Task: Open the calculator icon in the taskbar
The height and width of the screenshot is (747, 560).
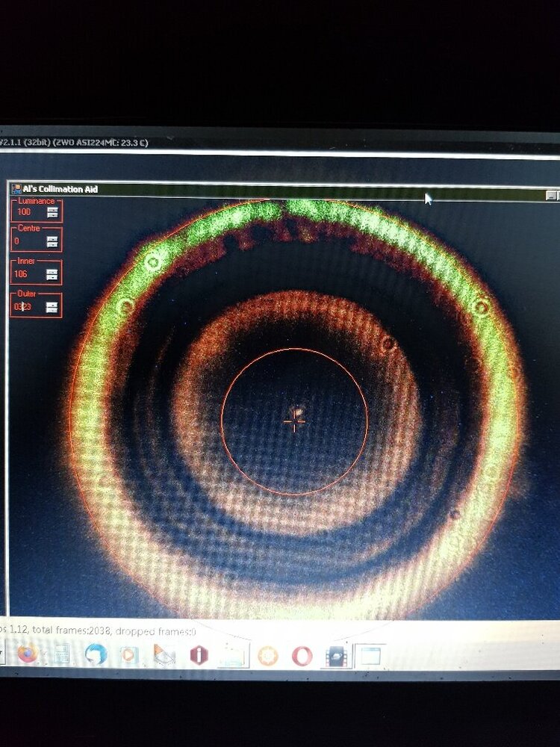Action: coord(61,654)
